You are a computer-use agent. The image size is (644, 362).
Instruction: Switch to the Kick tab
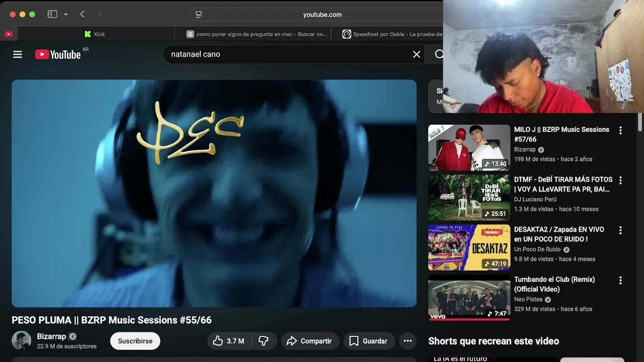tap(96, 34)
